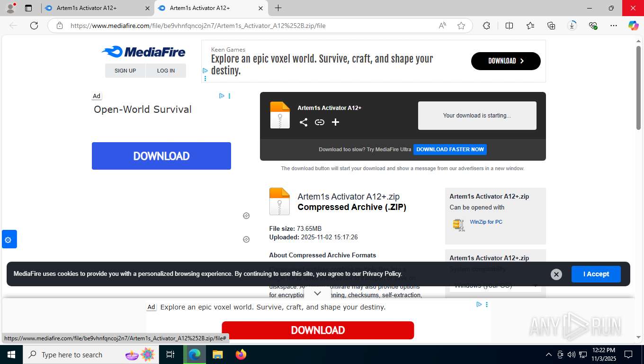644x364 pixels.
Task: Open the WinZip for PC link
Action: [486, 222]
